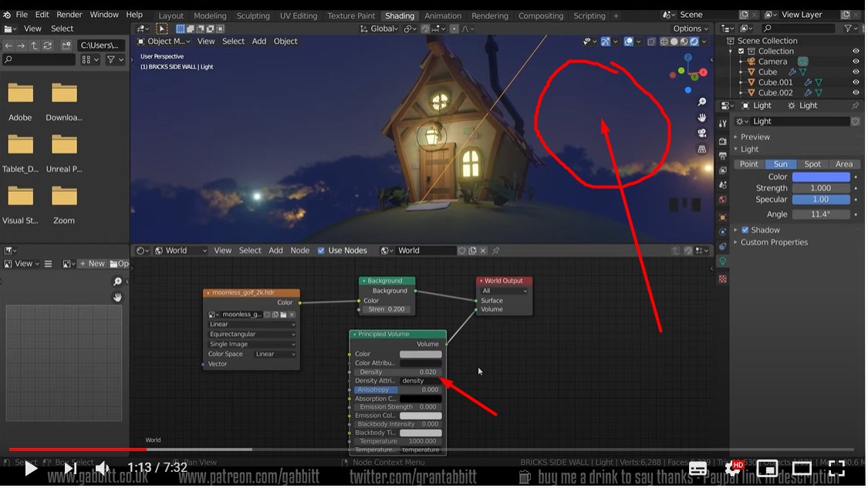
Task: Open the Node menu in shader editor
Action: coord(299,251)
